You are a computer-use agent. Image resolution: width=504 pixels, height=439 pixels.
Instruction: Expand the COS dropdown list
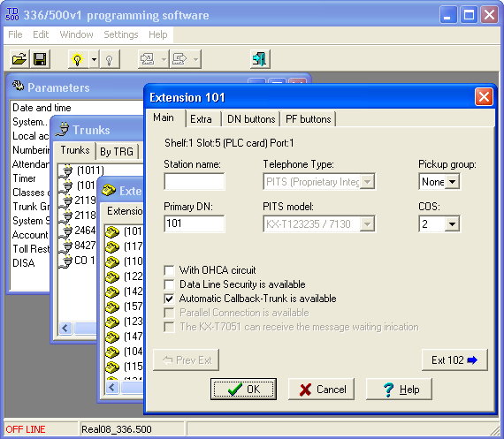[452, 223]
